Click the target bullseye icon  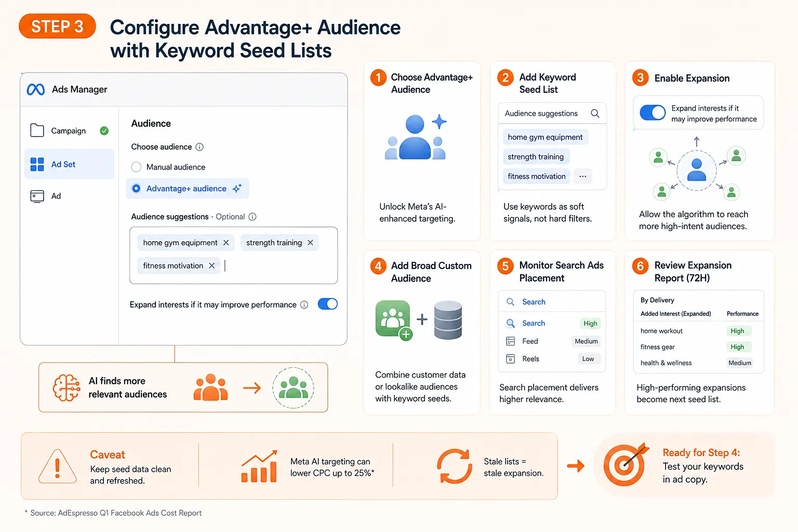point(626,464)
